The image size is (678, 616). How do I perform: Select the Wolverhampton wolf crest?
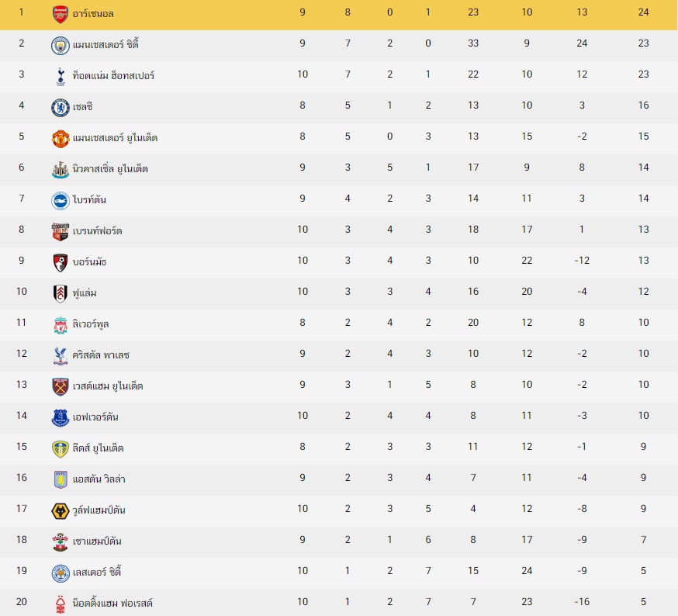coord(60,511)
